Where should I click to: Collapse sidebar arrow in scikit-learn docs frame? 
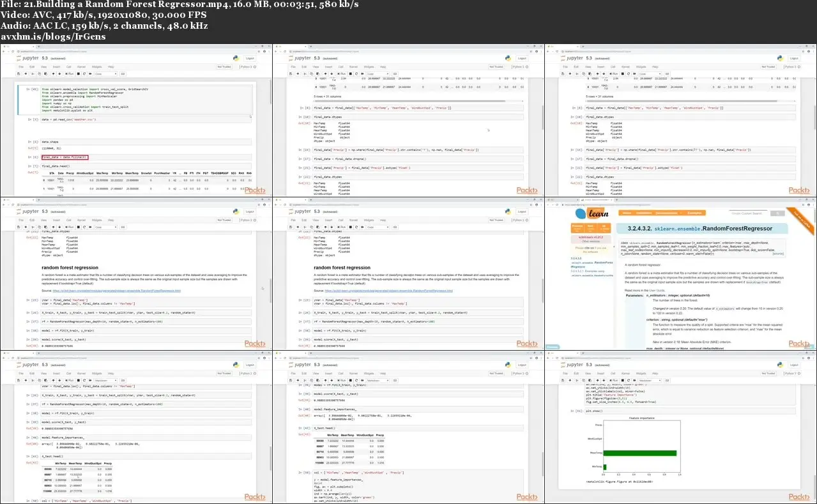pyautogui.click(x=614, y=247)
